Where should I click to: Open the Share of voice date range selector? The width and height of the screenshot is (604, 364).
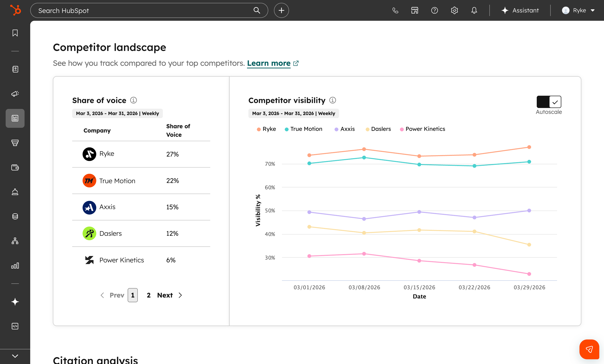[117, 113]
